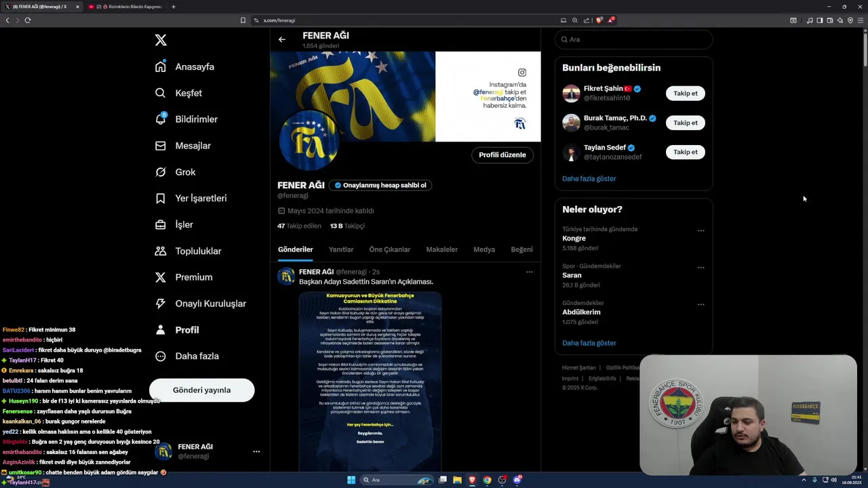Open Kongre trend options menu
This screenshot has width=868, height=488.
click(x=701, y=230)
